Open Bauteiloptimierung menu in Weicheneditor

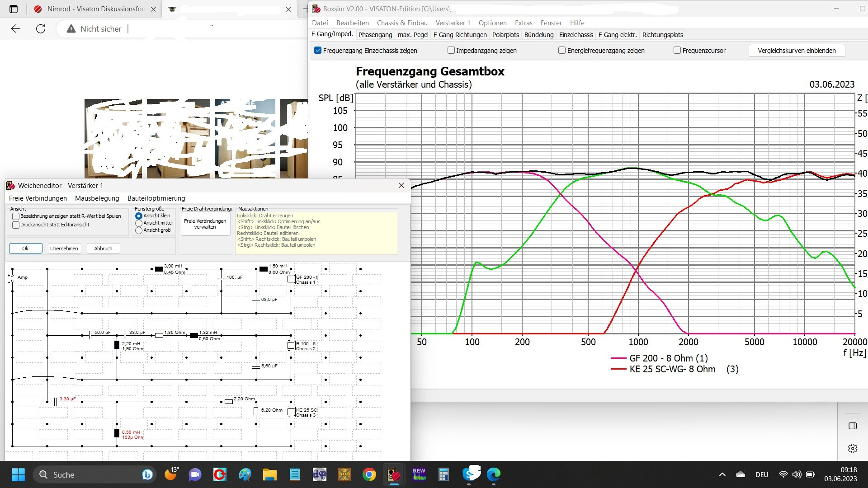click(x=156, y=198)
